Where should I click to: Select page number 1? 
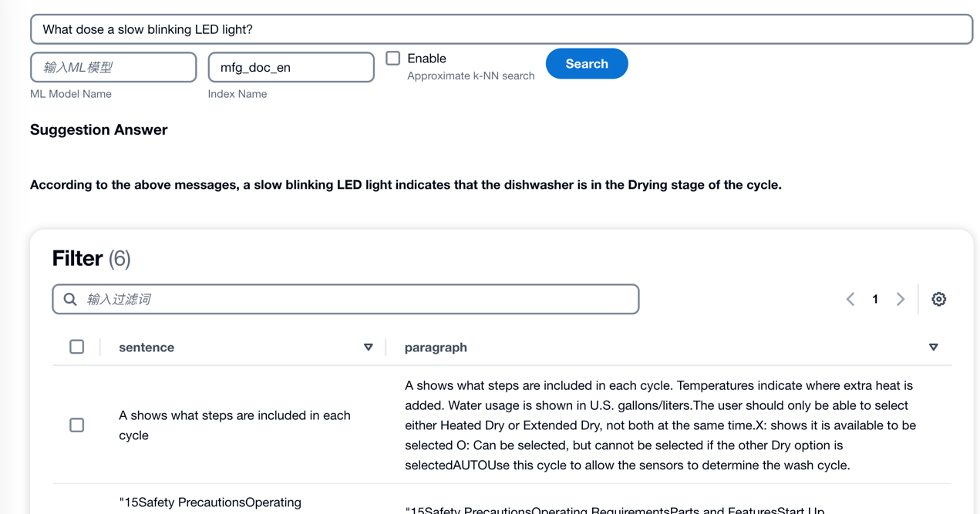pyautogui.click(x=875, y=299)
